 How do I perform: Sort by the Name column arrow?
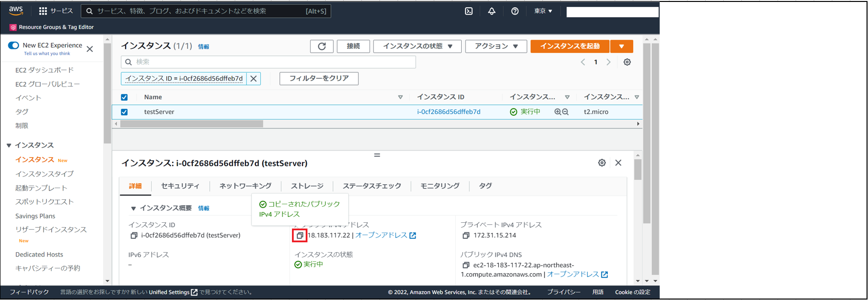point(400,97)
